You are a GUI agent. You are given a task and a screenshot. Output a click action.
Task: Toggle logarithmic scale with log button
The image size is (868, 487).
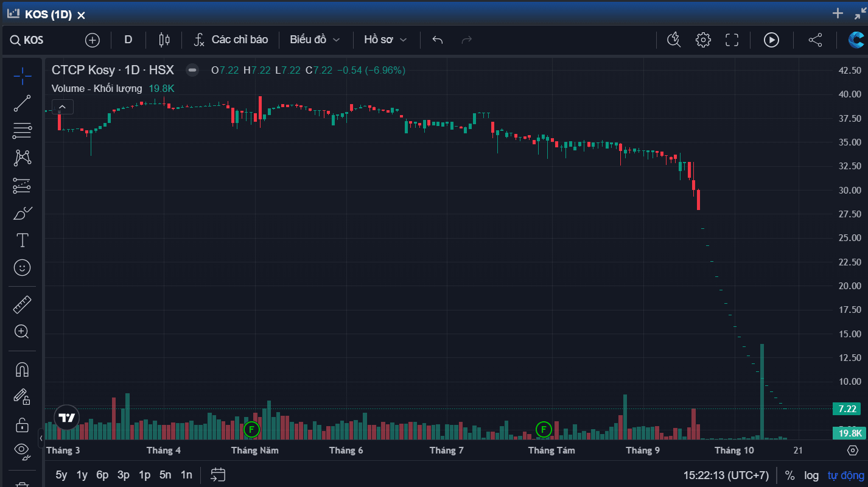click(x=811, y=475)
